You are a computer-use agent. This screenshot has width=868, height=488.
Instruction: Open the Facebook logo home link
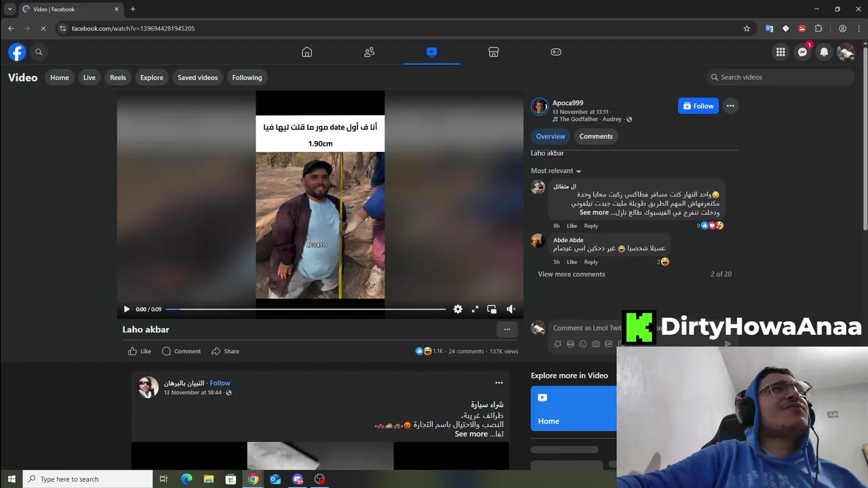17,52
